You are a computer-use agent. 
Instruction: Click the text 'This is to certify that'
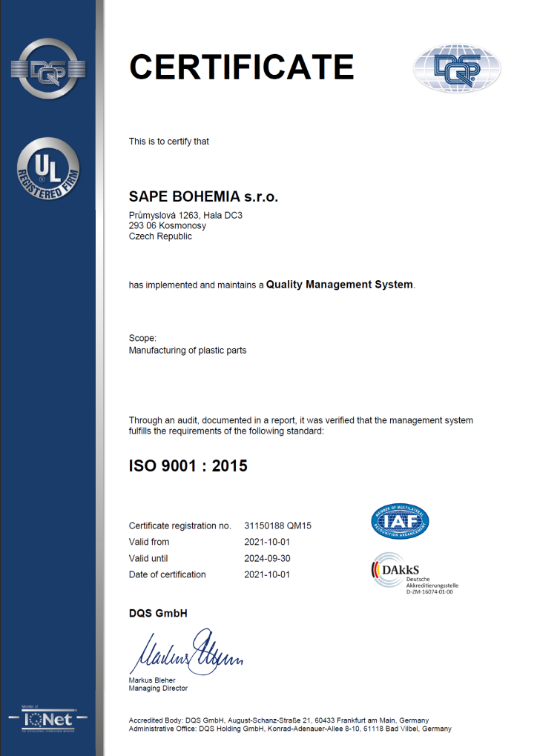coord(169,142)
